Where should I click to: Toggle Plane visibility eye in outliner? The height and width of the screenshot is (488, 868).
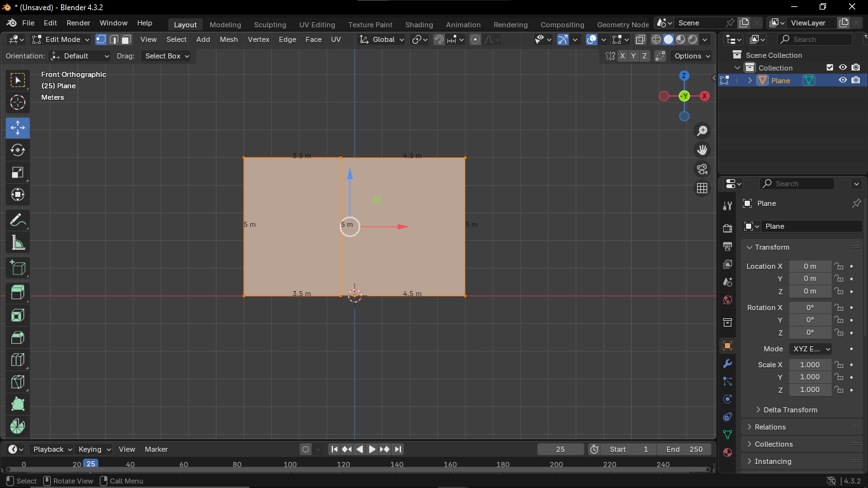point(843,81)
